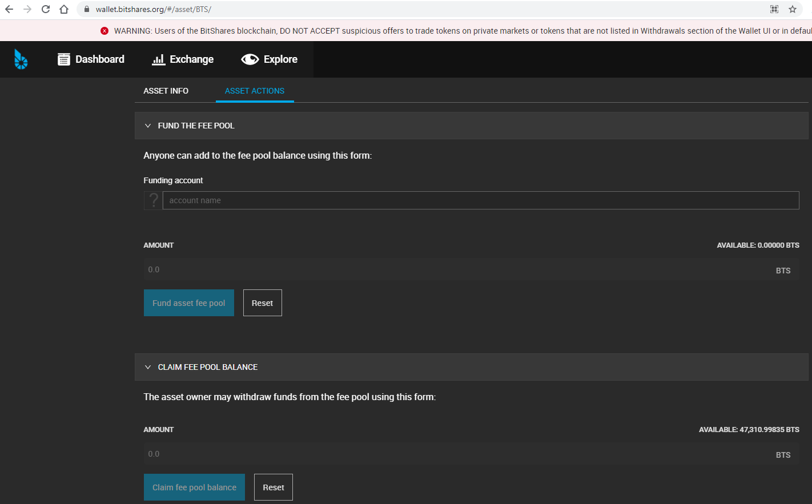Click BTS unit label in fund amount row

tap(783, 271)
